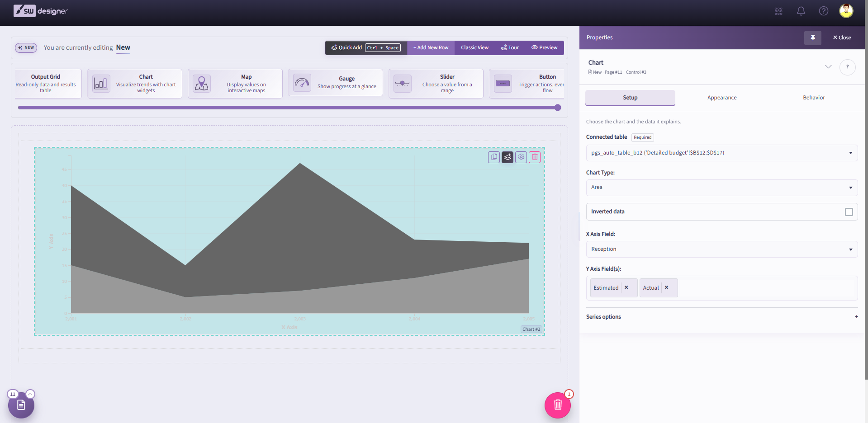Delete the chart with red trash icon

(535, 157)
